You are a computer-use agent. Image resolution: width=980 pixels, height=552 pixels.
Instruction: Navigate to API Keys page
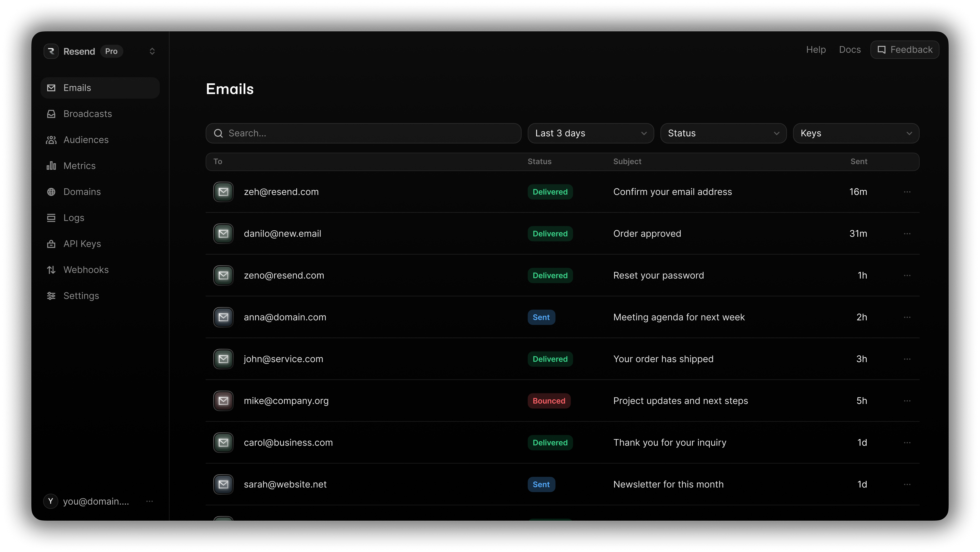pos(82,244)
